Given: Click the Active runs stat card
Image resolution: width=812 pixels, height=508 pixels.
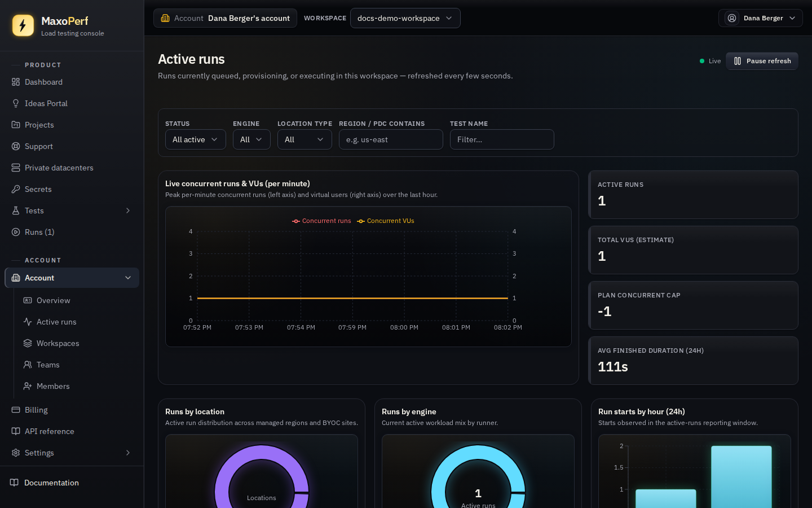Looking at the screenshot, I should pos(693,195).
